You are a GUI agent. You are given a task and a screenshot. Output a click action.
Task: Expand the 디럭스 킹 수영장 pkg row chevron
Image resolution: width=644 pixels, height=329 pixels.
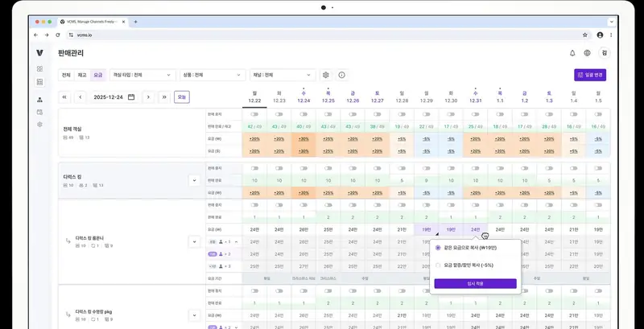click(x=194, y=315)
